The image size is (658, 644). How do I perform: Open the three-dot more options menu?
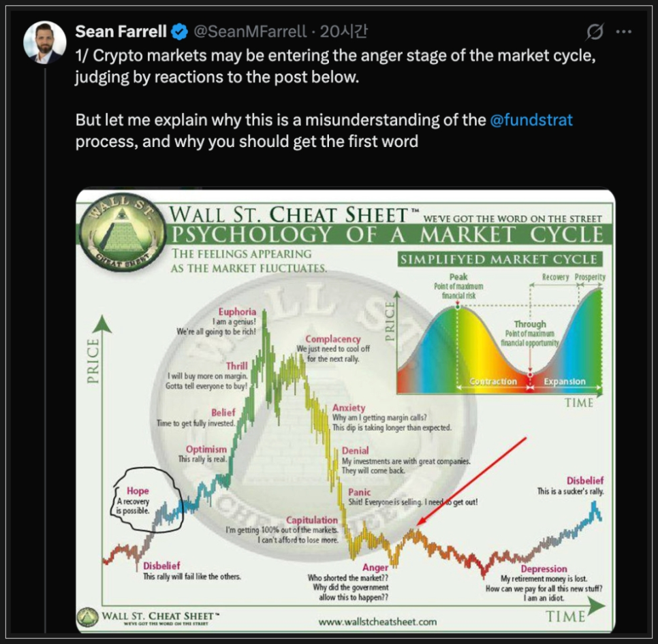click(x=624, y=31)
